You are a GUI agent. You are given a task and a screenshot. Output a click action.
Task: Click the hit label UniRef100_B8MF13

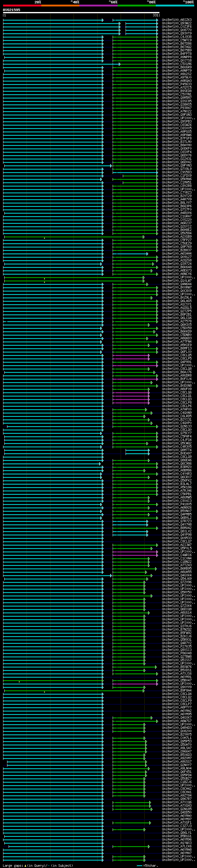(x=177, y=349)
